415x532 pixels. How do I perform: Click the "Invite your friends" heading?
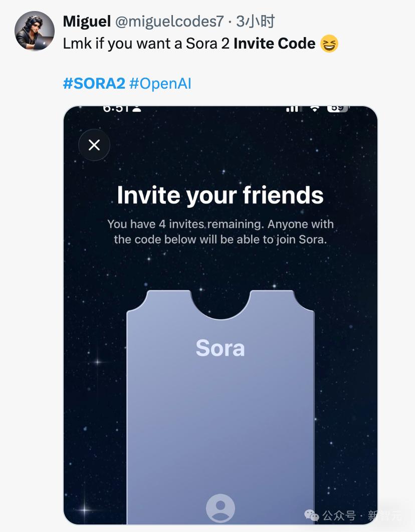(220, 195)
